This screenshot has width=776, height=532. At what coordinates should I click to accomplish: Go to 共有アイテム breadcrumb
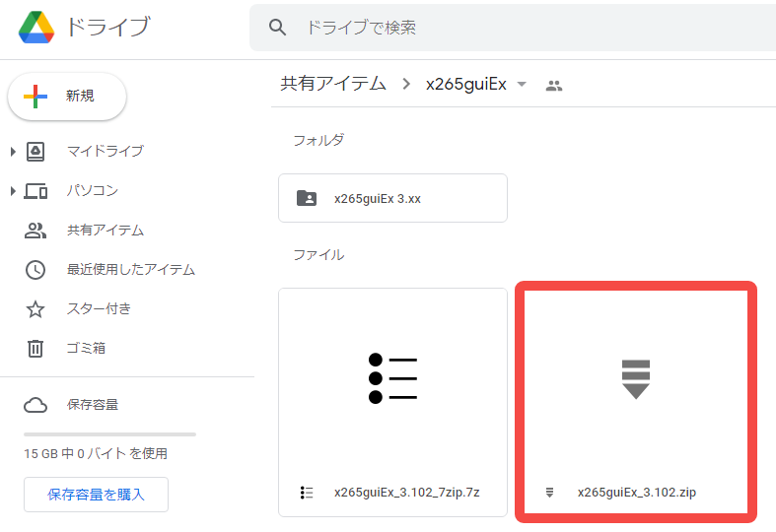[333, 84]
